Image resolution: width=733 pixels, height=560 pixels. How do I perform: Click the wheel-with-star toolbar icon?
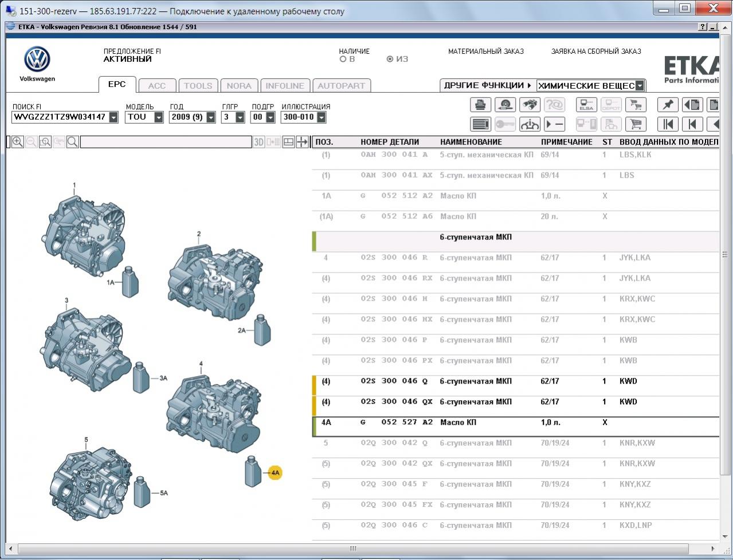(x=505, y=105)
